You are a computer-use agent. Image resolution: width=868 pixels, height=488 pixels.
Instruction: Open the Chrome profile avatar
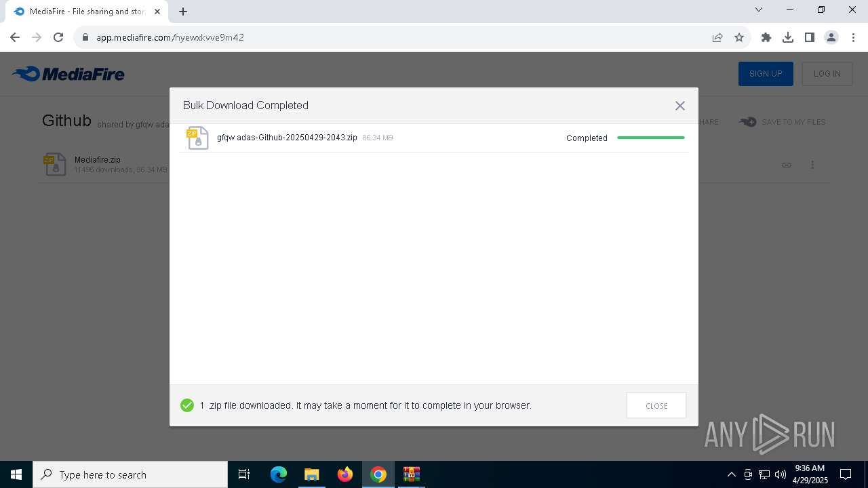tap(831, 37)
